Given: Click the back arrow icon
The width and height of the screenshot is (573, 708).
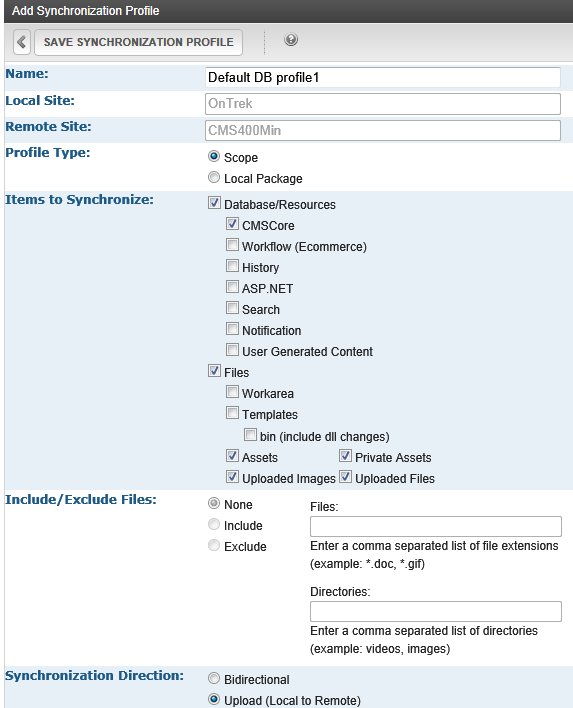Looking at the screenshot, I should tap(22, 42).
